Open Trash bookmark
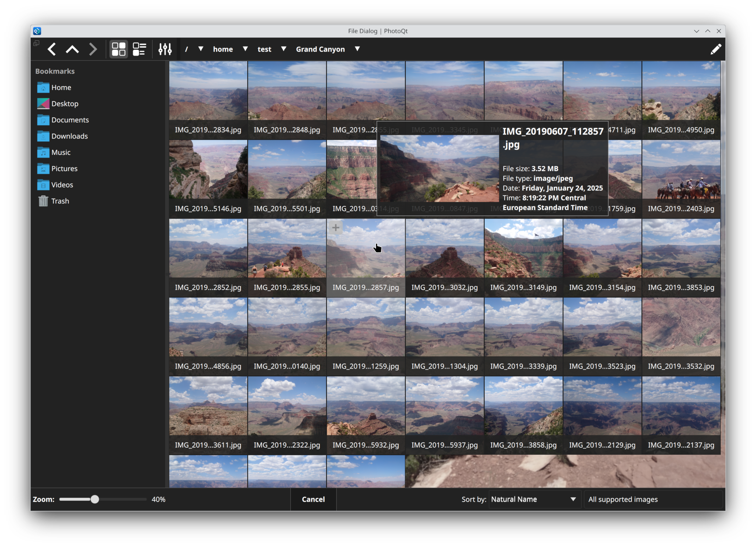 pos(60,201)
